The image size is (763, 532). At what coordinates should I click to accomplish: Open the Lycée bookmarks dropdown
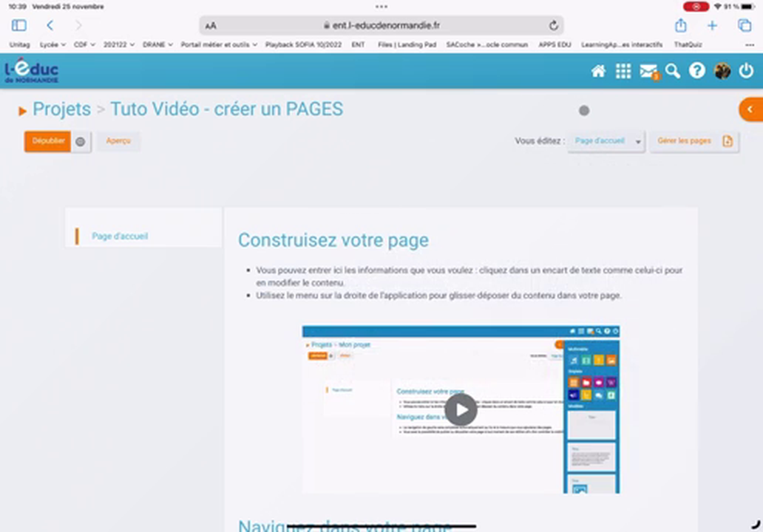51,44
